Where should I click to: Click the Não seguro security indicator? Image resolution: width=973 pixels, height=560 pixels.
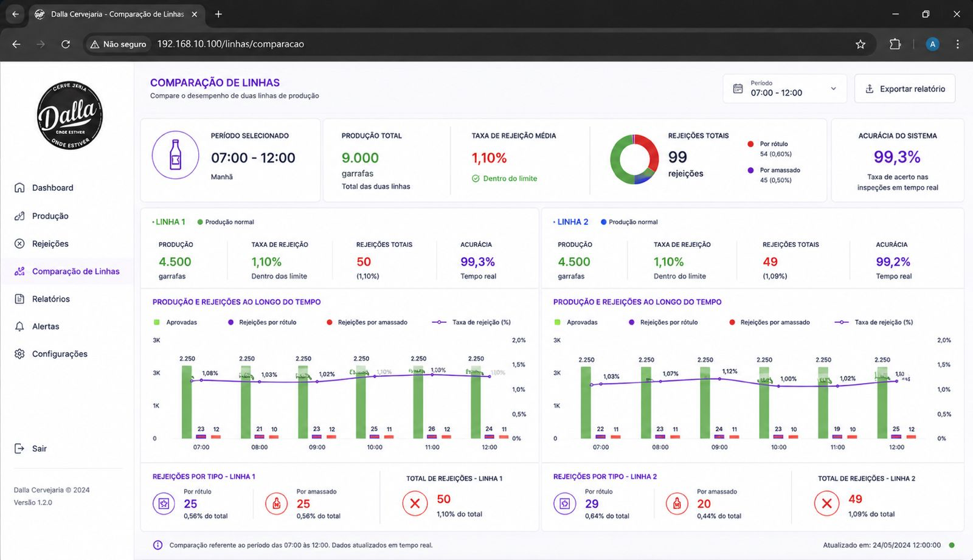pos(119,44)
